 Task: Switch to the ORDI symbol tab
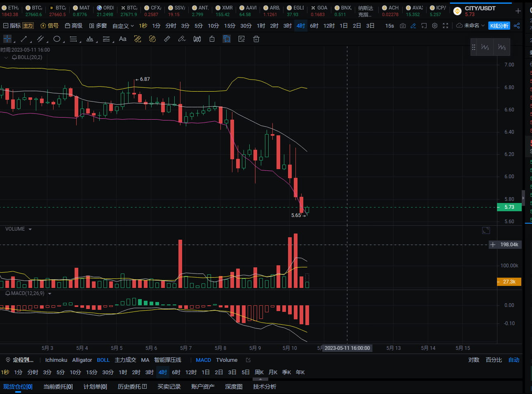pos(105,11)
